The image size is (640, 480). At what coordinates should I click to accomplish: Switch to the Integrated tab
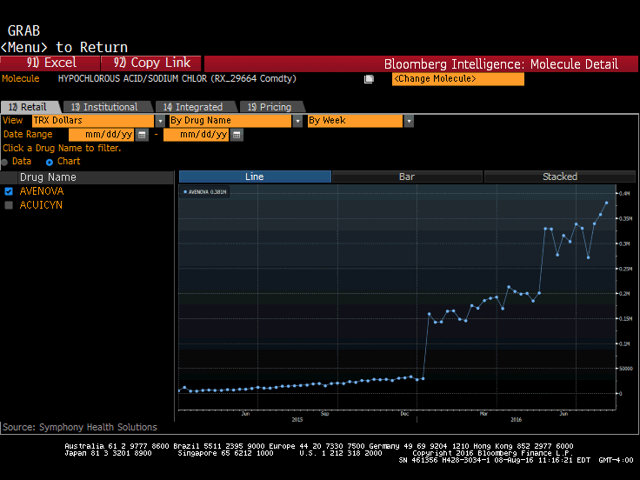196,107
